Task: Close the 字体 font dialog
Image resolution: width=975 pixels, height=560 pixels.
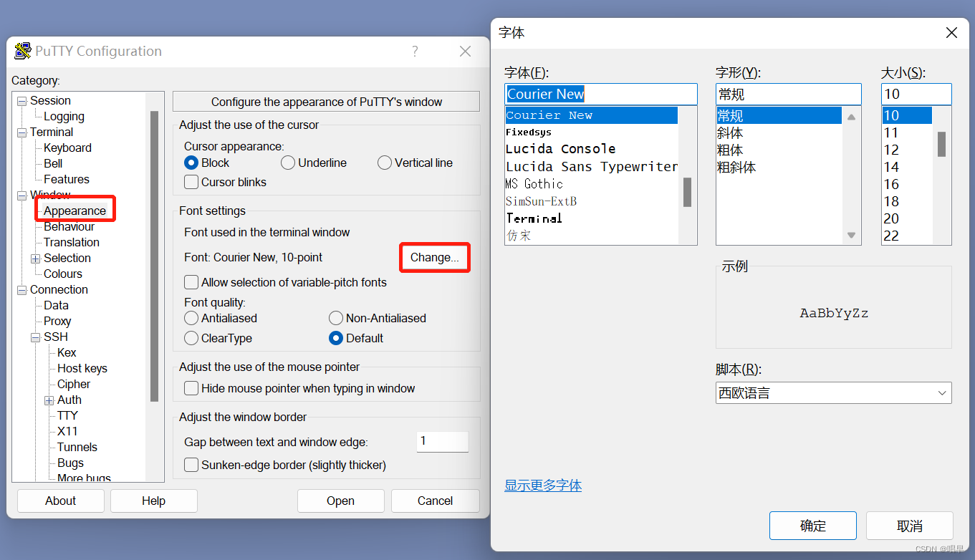Action: click(x=951, y=33)
